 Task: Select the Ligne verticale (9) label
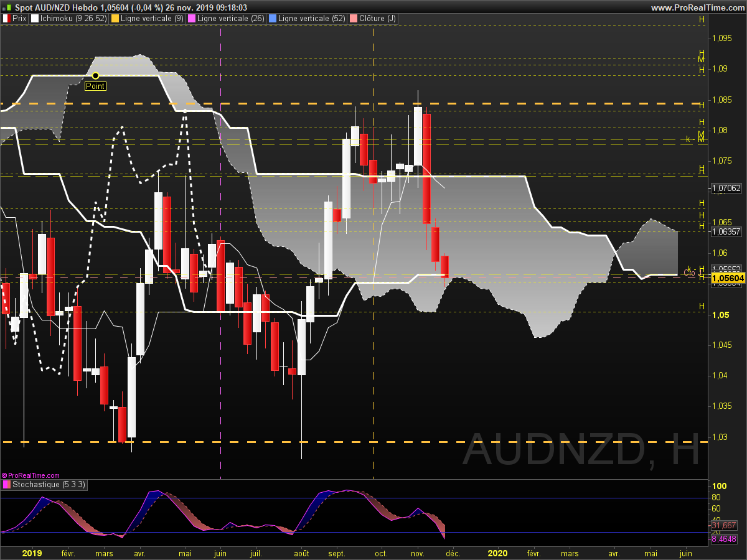(x=152, y=19)
